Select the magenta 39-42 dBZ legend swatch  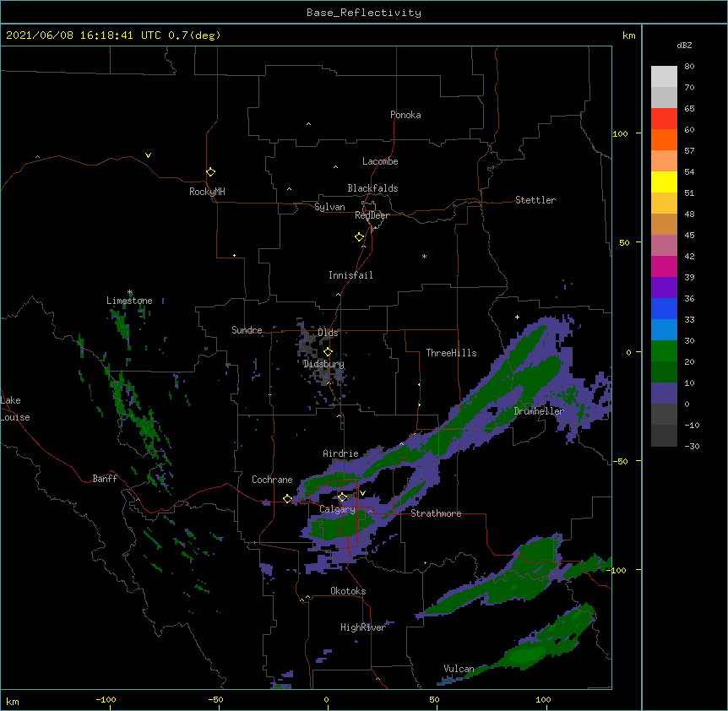[x=664, y=266]
